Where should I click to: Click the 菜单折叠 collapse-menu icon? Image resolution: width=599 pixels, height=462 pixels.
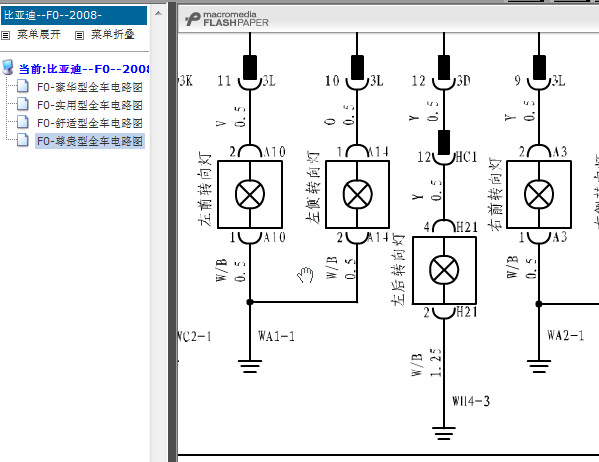pos(79,36)
